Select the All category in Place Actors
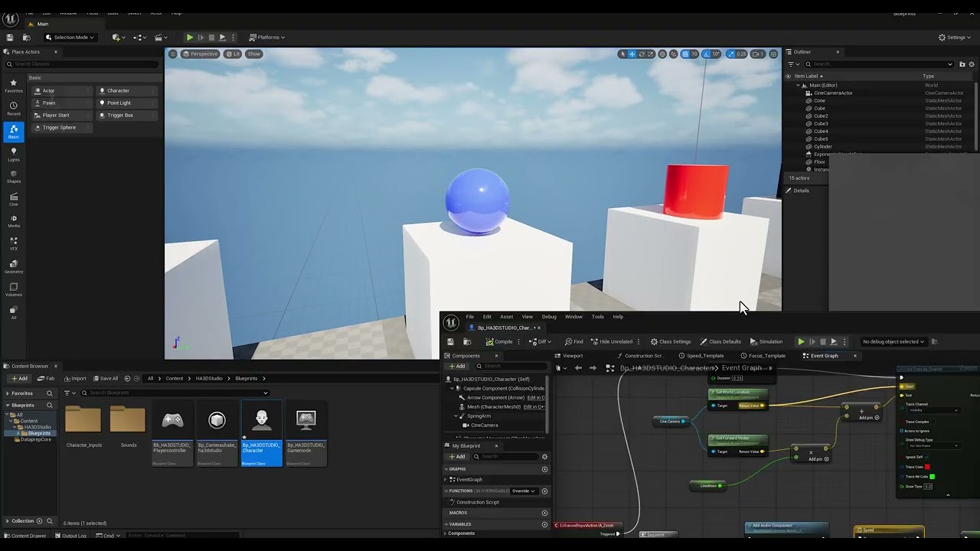The width and height of the screenshot is (980, 551). click(x=14, y=311)
